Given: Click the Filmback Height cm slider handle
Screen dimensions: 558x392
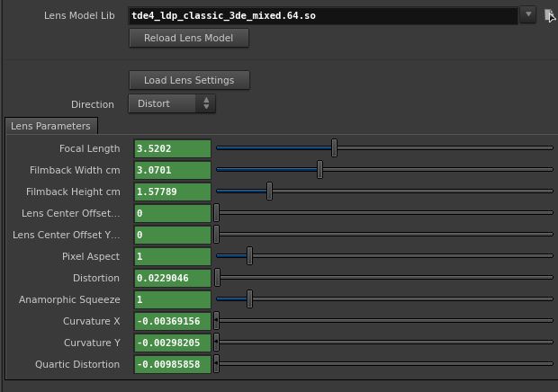Looking at the screenshot, I should 269,192.
